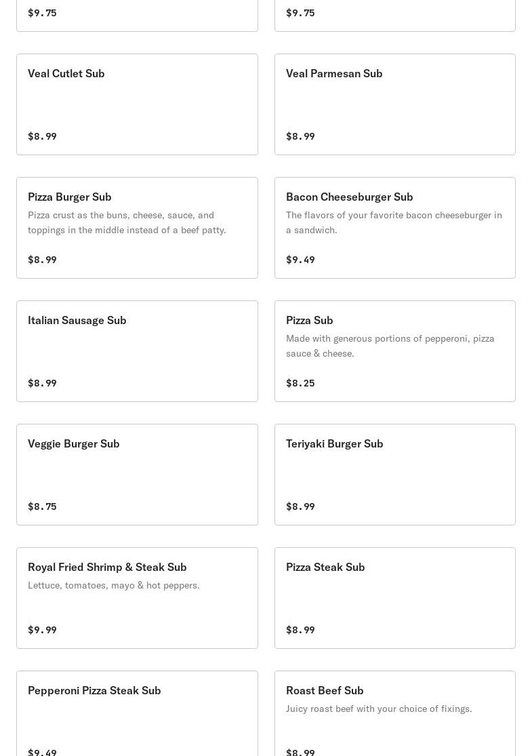Click the $9.49 price on Bacon Cheeseburger Sub
This screenshot has width=532, height=756.
tap(300, 260)
